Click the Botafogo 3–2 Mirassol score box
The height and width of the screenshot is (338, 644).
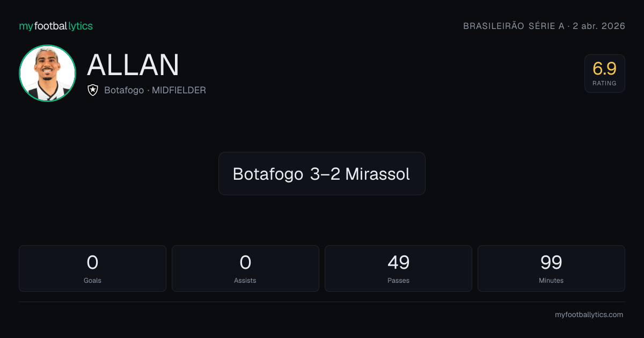click(x=322, y=173)
